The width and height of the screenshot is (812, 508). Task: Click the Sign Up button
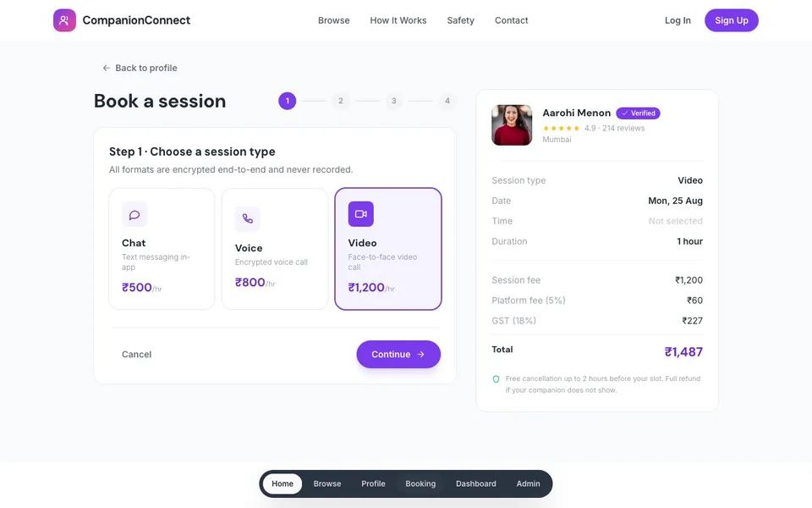(732, 20)
